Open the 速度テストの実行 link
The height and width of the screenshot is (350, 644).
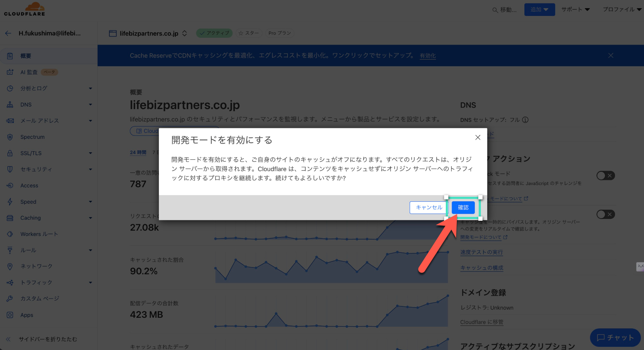482,252
